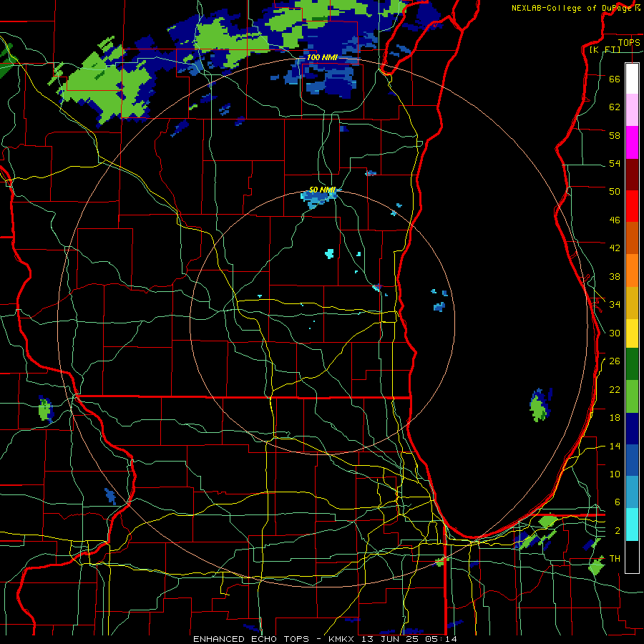Viewport: 644px width, 644px height.
Task: Select the light pink legend color band
Action: click(632, 110)
